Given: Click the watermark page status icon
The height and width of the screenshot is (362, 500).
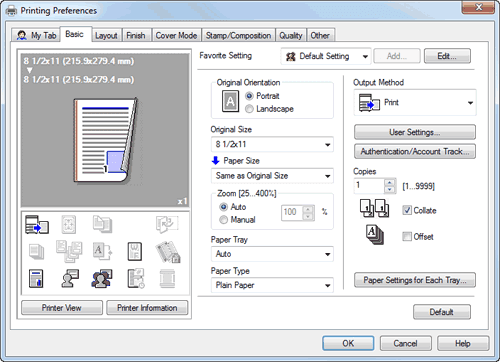Looking at the screenshot, I should click(x=135, y=251).
